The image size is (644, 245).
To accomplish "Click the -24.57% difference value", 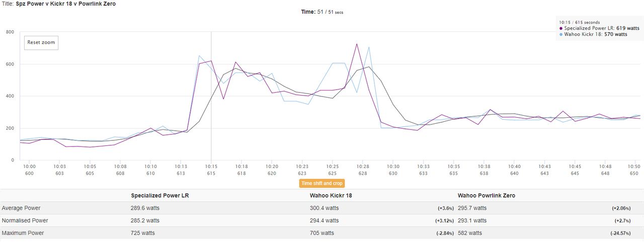I will click(625, 233).
